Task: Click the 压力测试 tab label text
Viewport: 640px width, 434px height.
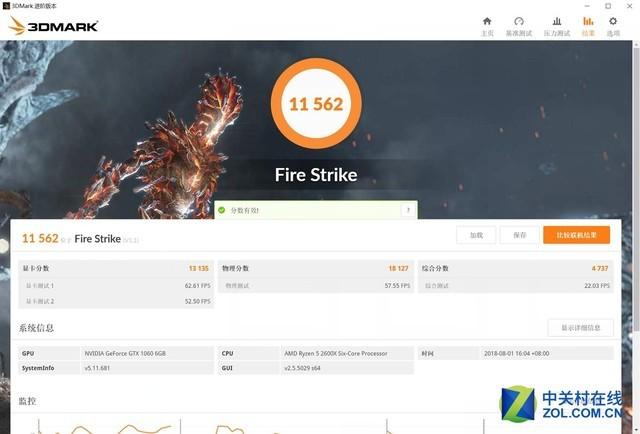Action: (x=557, y=33)
